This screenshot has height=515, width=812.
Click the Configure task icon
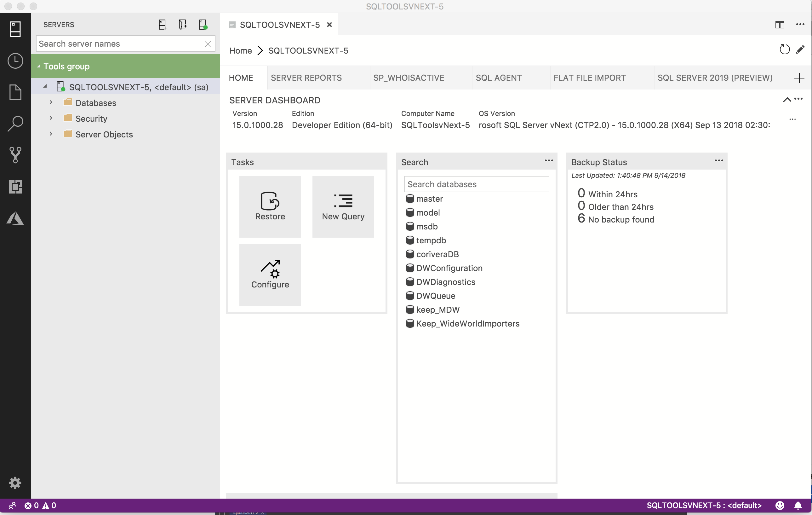pos(270,274)
